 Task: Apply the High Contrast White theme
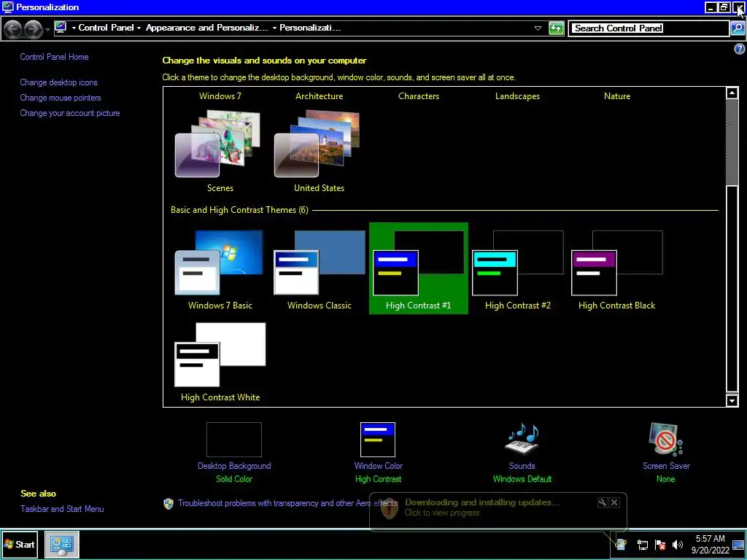(x=220, y=355)
